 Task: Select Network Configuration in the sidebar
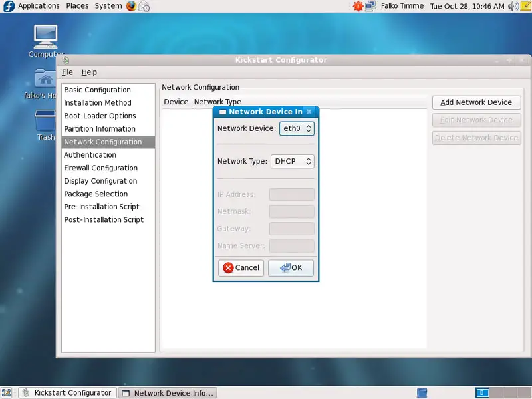pyautogui.click(x=108, y=142)
